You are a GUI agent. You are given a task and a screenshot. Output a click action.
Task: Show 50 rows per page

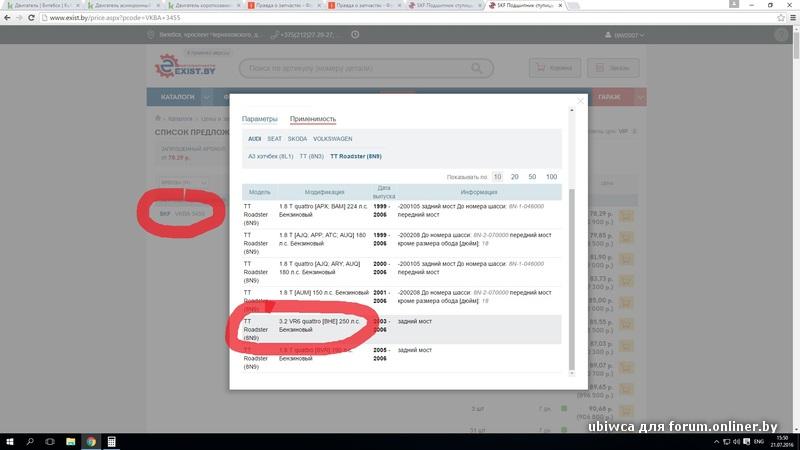point(532,177)
